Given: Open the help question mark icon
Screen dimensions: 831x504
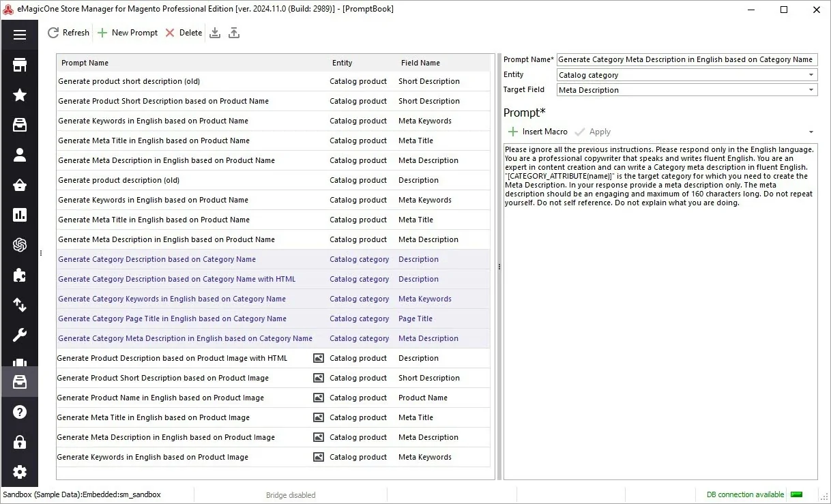Looking at the screenshot, I should pyautogui.click(x=19, y=412).
